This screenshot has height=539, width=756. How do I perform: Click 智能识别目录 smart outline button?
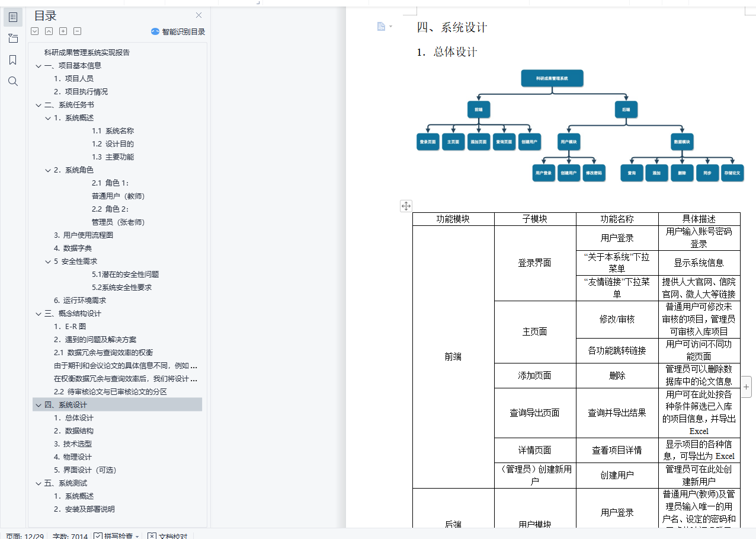point(178,31)
